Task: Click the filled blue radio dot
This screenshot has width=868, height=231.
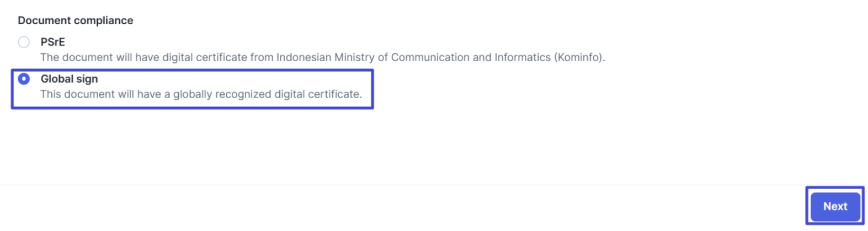Action: [24, 79]
